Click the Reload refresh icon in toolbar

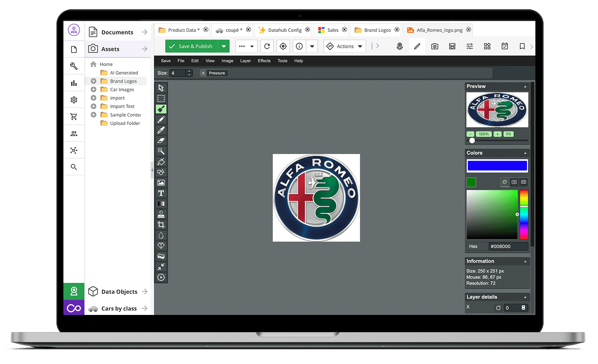[267, 46]
